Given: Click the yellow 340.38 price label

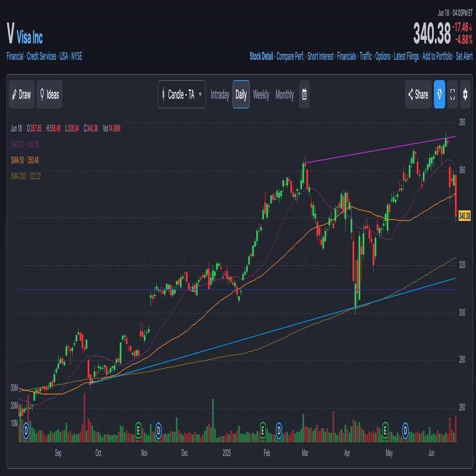Looking at the screenshot, I should tap(464, 216).
